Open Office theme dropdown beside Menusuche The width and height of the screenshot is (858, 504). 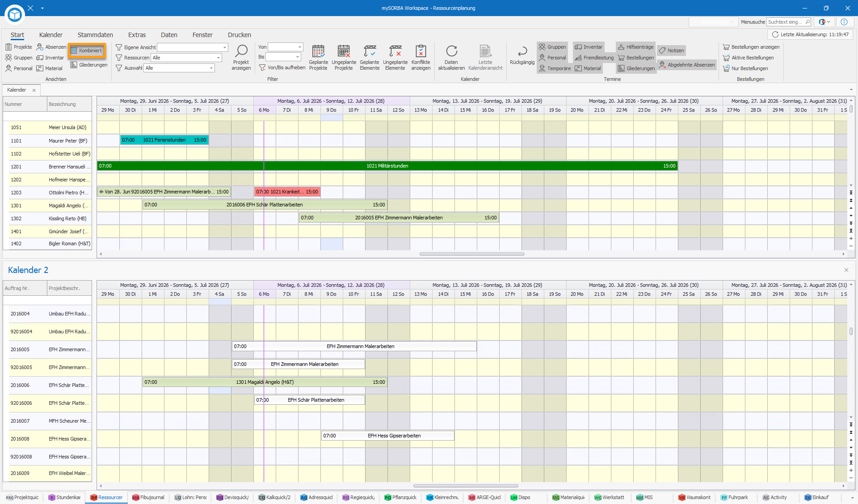tap(824, 22)
